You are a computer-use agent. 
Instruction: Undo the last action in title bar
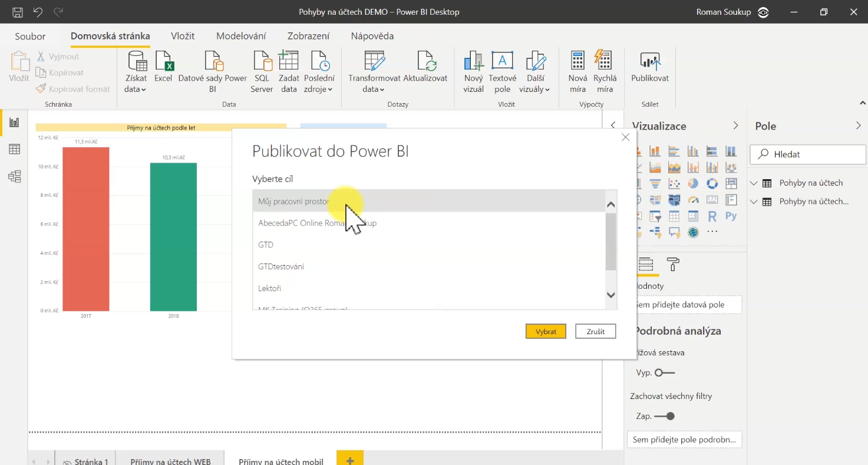coord(38,12)
